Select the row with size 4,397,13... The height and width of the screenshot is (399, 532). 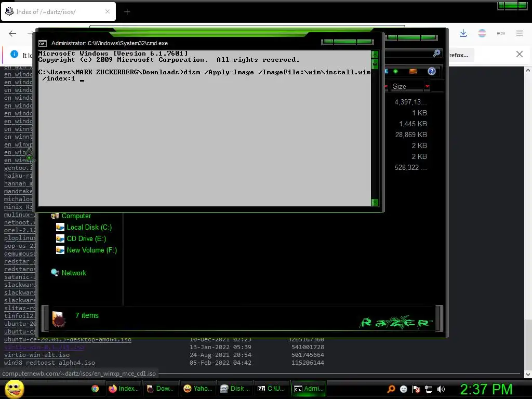(410, 102)
